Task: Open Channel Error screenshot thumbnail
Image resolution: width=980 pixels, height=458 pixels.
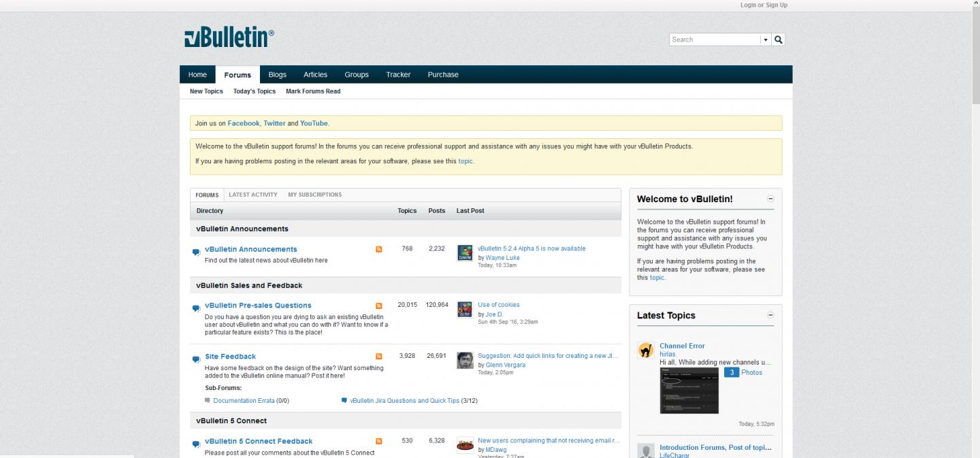Action: (x=689, y=391)
